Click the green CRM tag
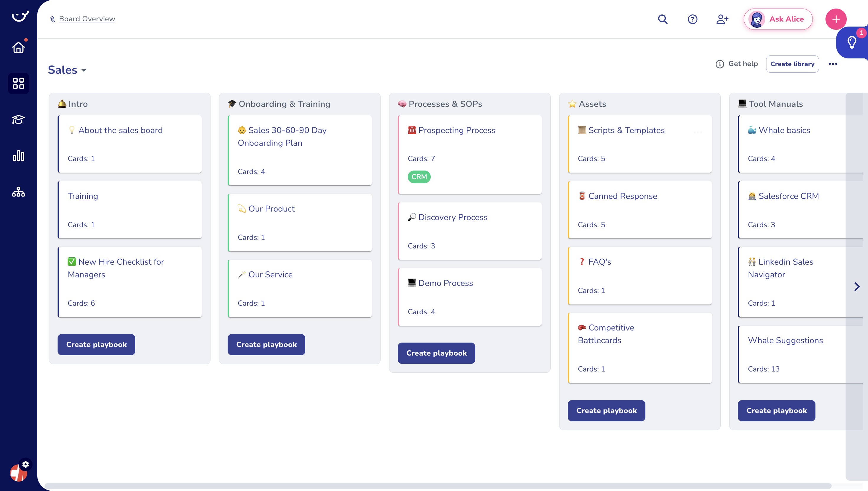 (419, 177)
